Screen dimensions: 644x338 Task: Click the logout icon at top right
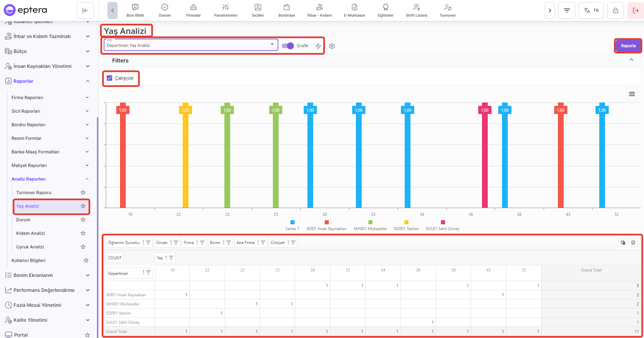click(636, 11)
